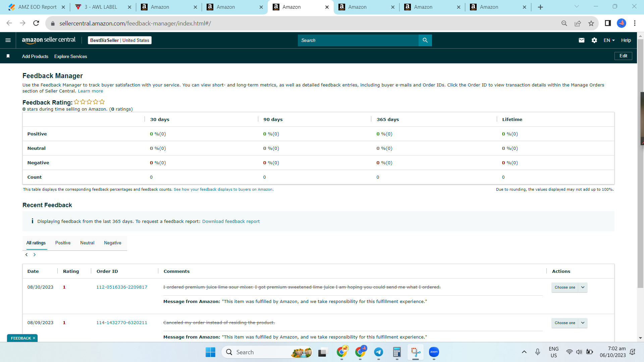Click the Learn more link
644x362 pixels.
91,91
